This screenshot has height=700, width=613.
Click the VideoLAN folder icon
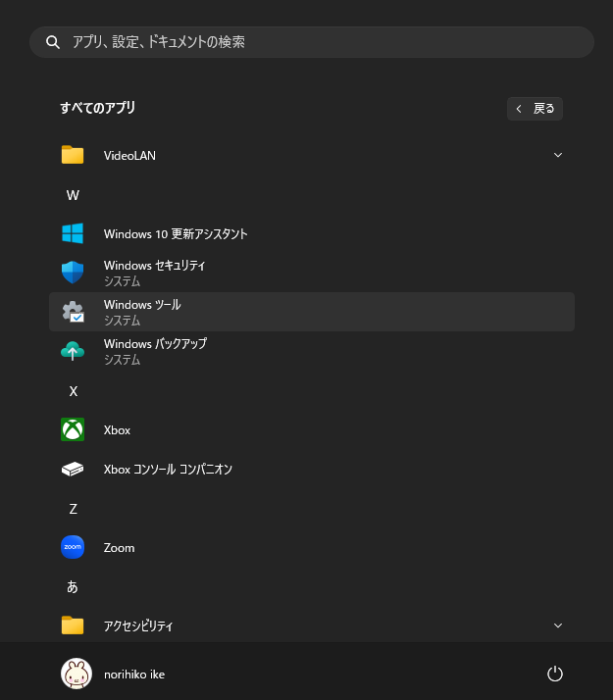pyautogui.click(x=73, y=155)
